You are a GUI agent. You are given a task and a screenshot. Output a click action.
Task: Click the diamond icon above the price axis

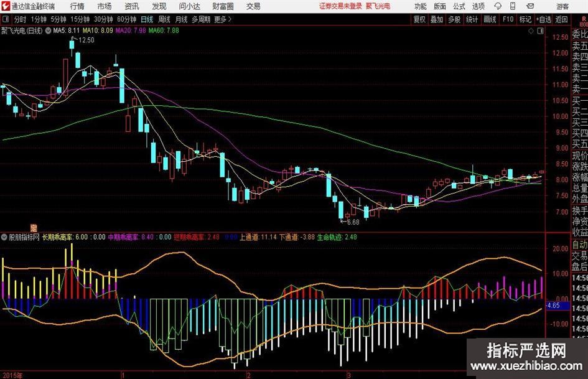pyautogui.click(x=531, y=31)
